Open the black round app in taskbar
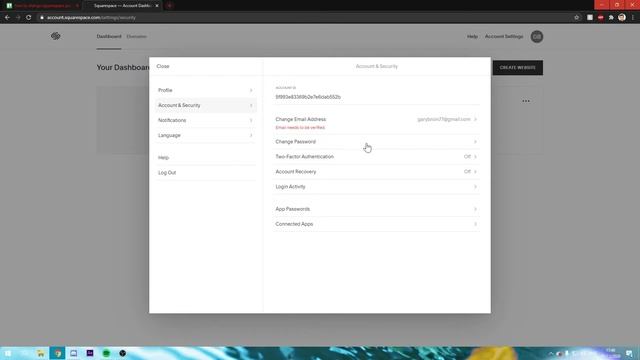Screen dimensions: 640x360 pyautogui.click(x=122, y=353)
